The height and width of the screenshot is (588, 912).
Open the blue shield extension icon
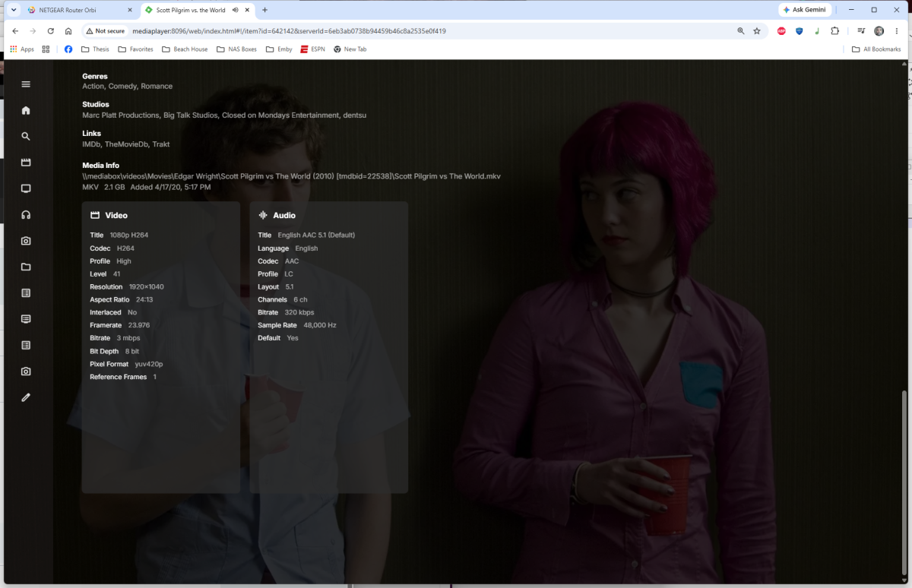[799, 31]
